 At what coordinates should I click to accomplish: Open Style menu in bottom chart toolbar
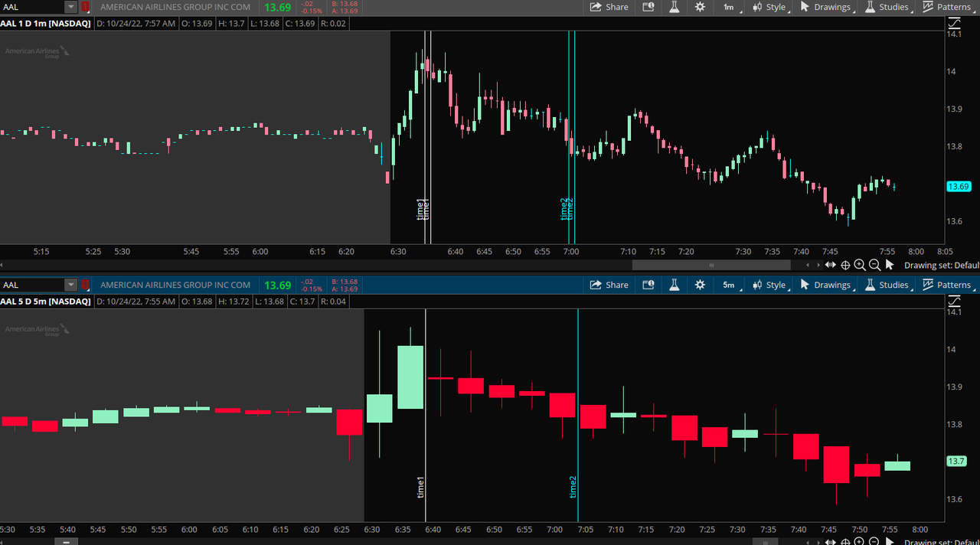point(769,285)
